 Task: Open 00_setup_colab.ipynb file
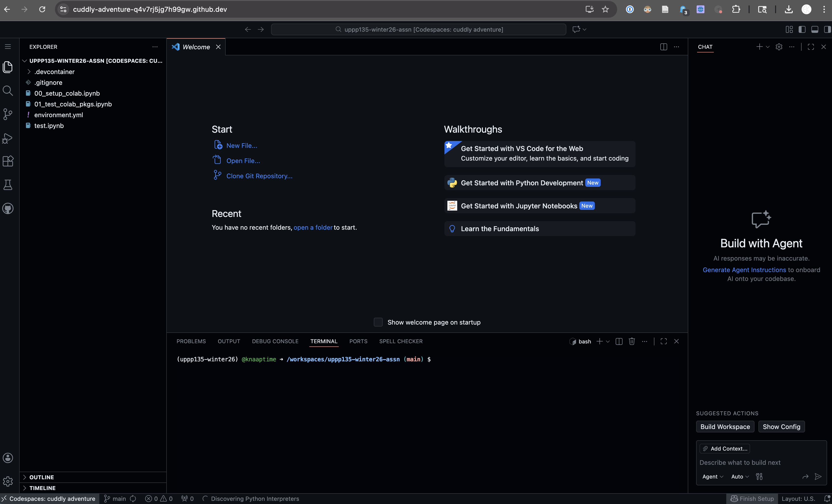[x=67, y=93]
